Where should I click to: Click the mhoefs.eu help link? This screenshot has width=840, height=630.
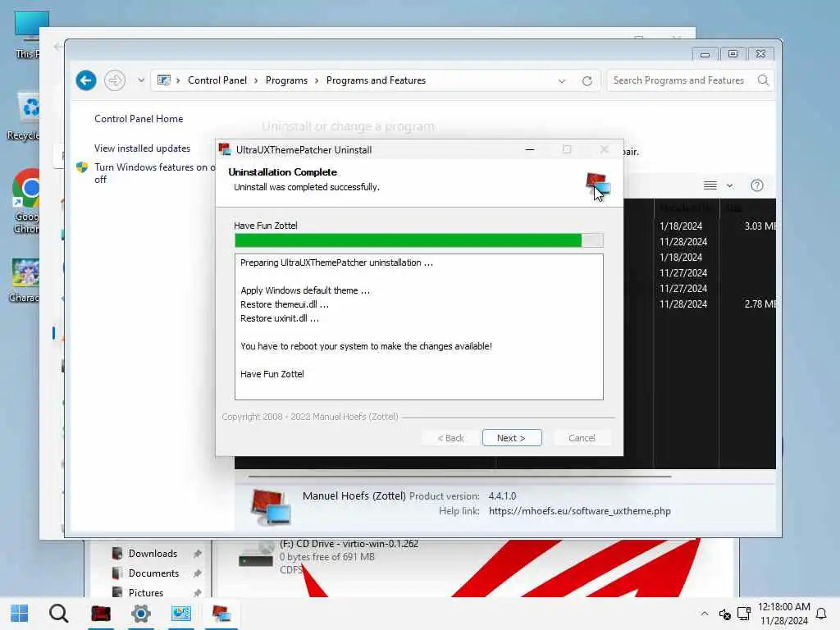[x=580, y=511]
